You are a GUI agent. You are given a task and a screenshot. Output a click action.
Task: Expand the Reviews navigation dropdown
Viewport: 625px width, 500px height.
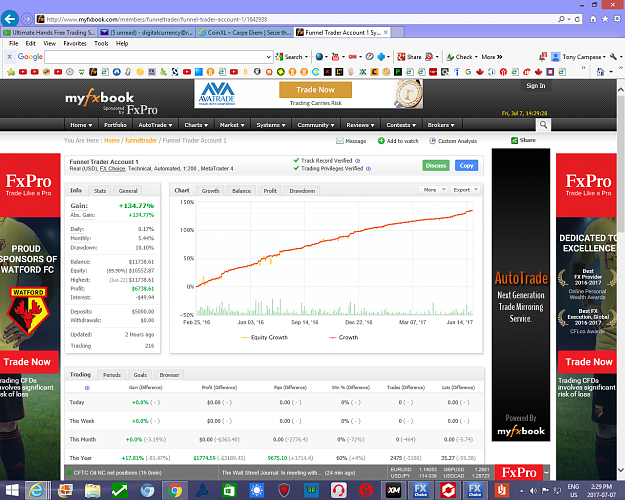point(360,125)
